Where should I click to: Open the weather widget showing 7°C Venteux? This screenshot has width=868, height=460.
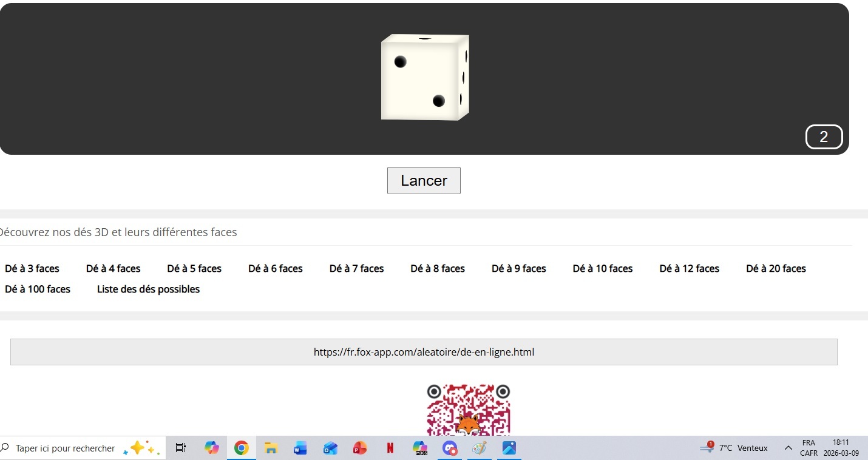pos(734,448)
